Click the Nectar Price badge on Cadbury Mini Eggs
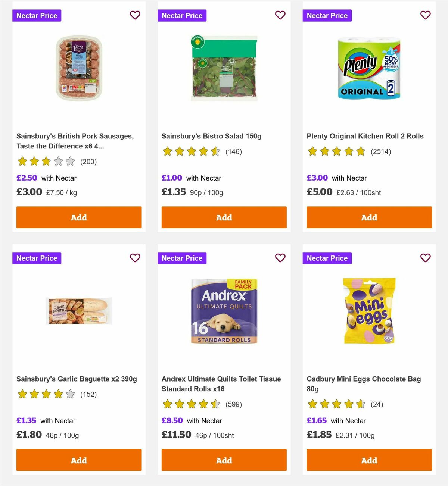The width and height of the screenshot is (448, 486). (x=327, y=258)
